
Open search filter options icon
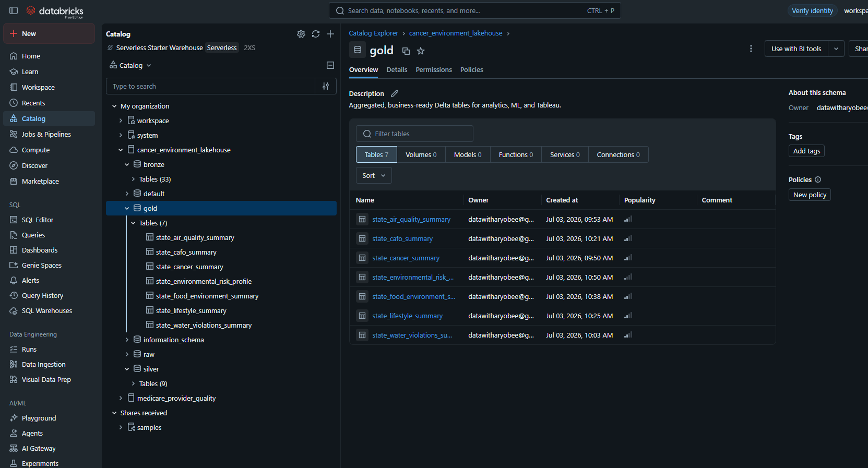coord(326,86)
